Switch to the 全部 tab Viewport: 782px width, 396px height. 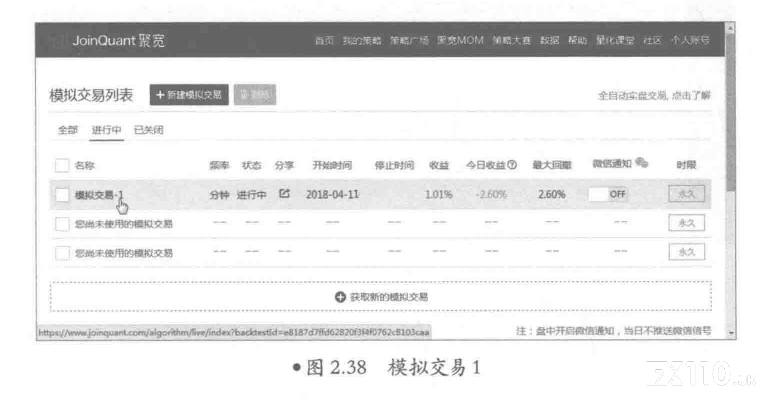[x=68, y=130]
